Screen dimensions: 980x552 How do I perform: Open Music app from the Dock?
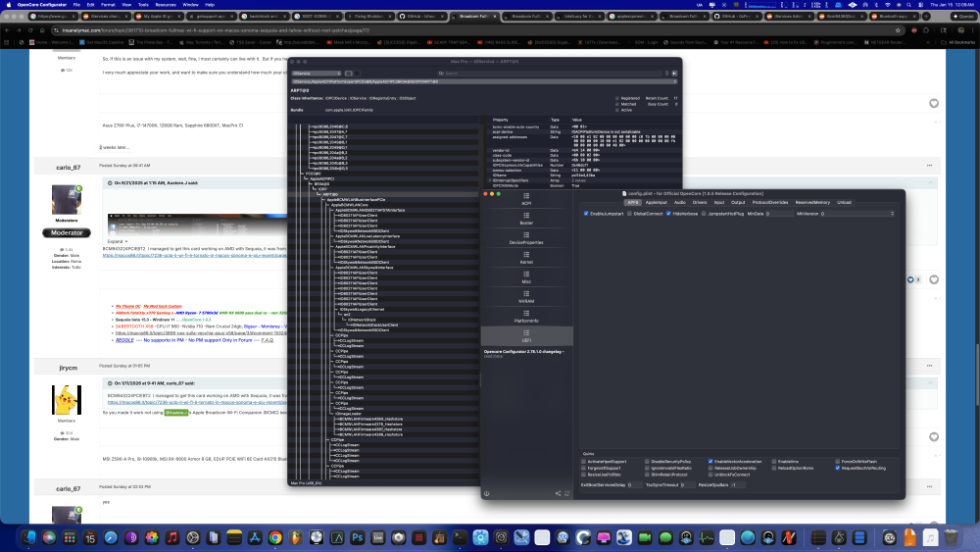click(x=171, y=537)
